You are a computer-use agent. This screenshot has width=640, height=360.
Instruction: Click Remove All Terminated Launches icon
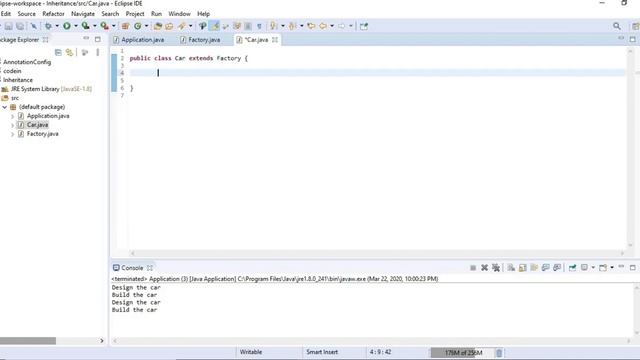(496, 268)
